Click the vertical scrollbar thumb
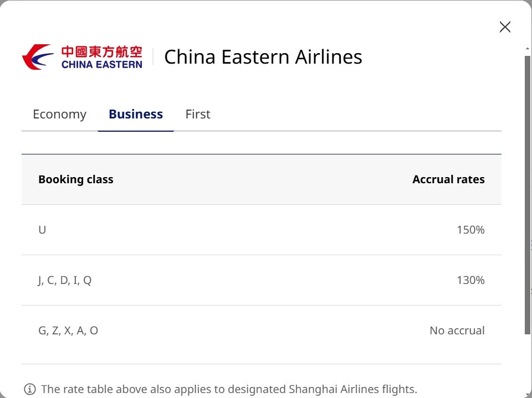Screen dimensions: 532x398 coord(527,195)
